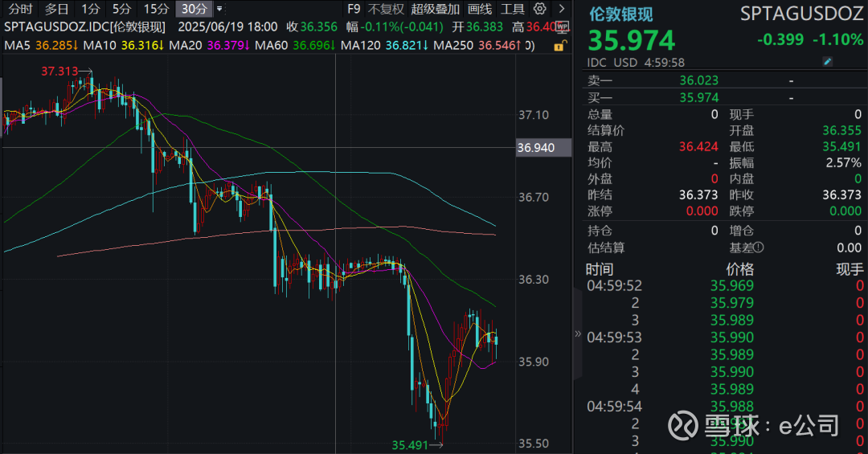Click the bar date 2025/06/19 18:00
Image resolution: width=868 pixels, height=454 pixels.
tap(227, 27)
